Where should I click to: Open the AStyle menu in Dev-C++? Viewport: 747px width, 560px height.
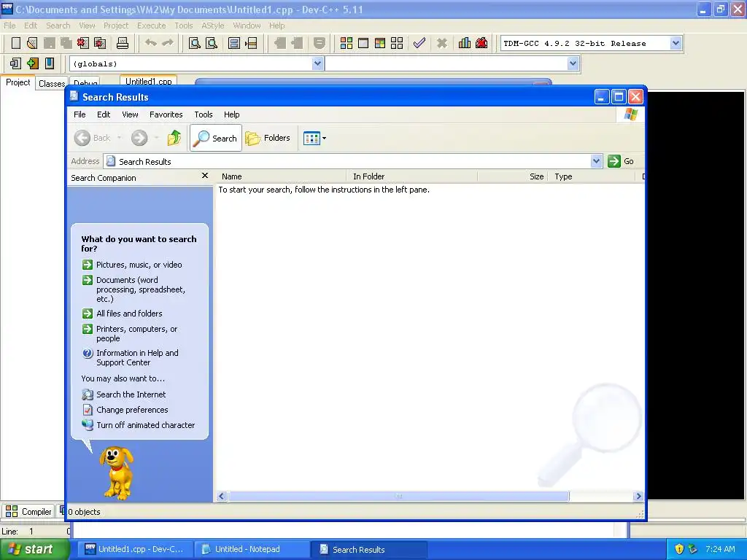pos(212,26)
